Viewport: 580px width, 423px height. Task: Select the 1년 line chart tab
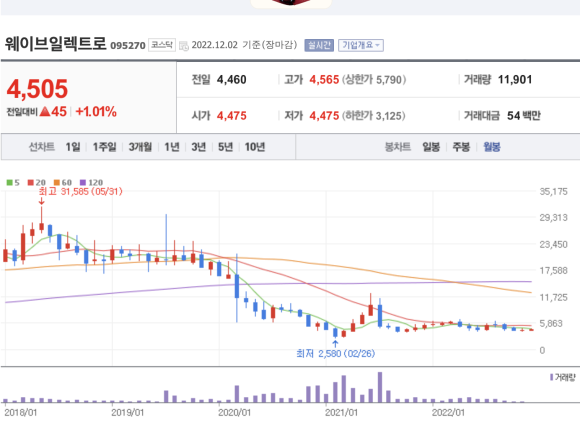pyautogui.click(x=172, y=147)
